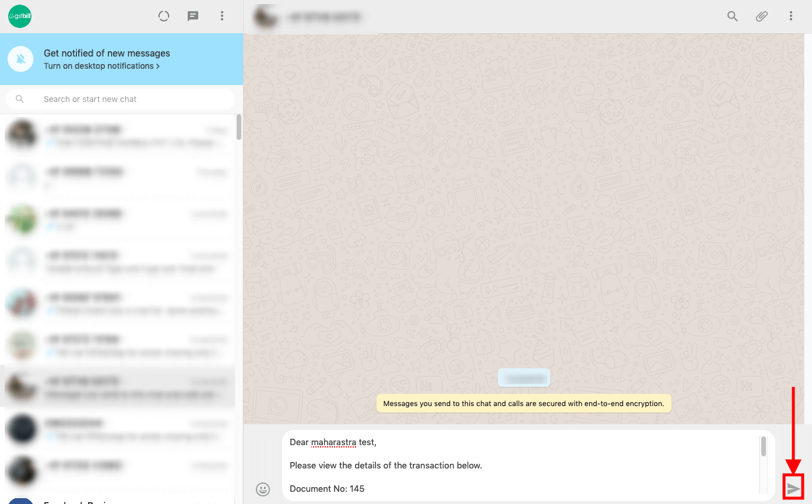Click Turn on desktop notifications link
Image resolution: width=812 pixels, height=504 pixels.
click(101, 66)
